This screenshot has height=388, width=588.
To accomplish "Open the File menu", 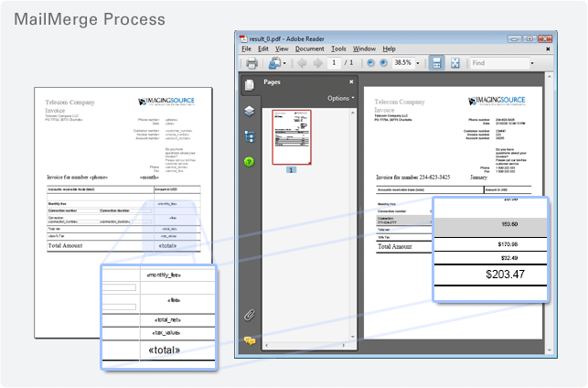I will [246, 48].
